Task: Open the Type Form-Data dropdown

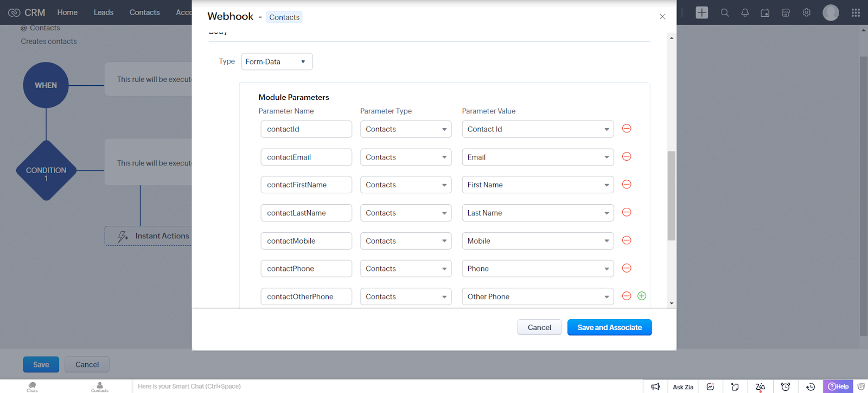Action: coord(277,61)
